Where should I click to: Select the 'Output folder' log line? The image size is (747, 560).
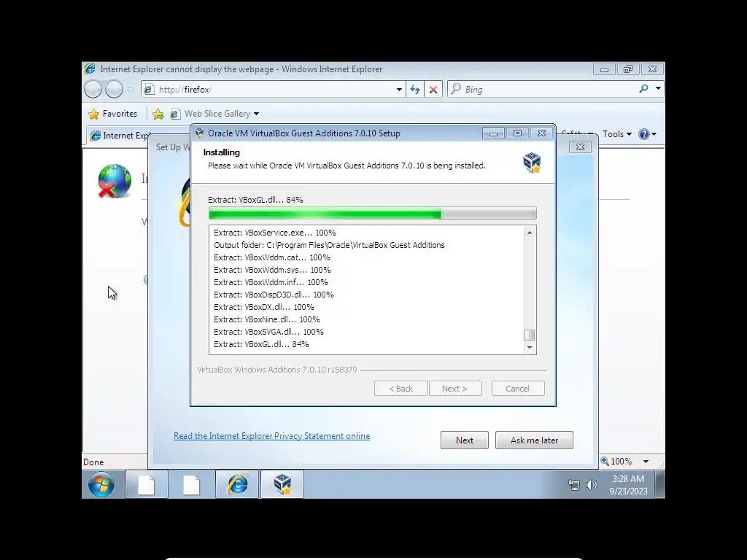(329, 245)
